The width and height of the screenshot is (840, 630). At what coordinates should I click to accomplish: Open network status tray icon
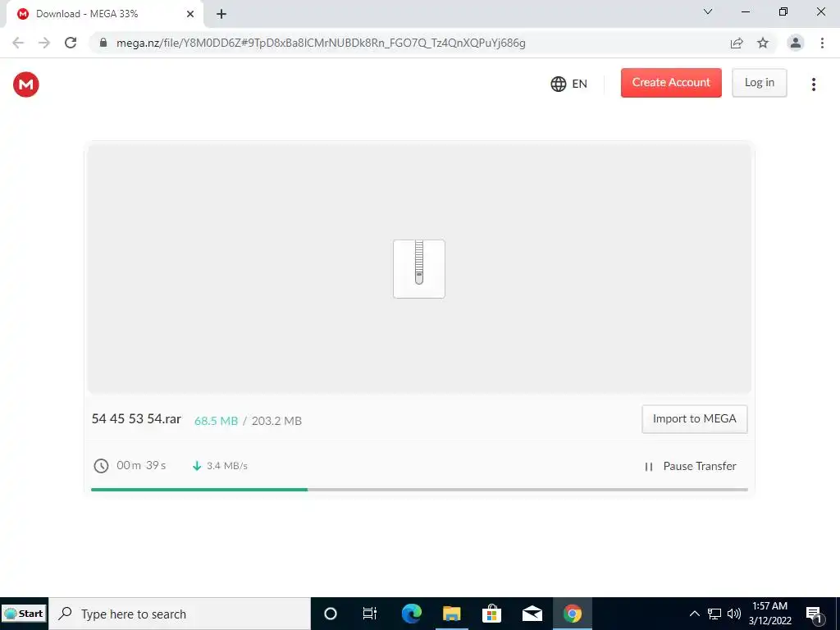[714, 614]
